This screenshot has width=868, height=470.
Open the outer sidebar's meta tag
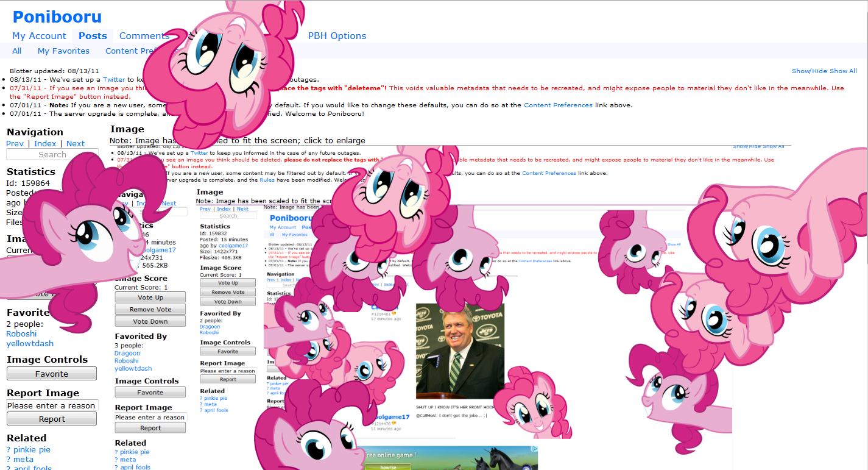(x=23, y=460)
